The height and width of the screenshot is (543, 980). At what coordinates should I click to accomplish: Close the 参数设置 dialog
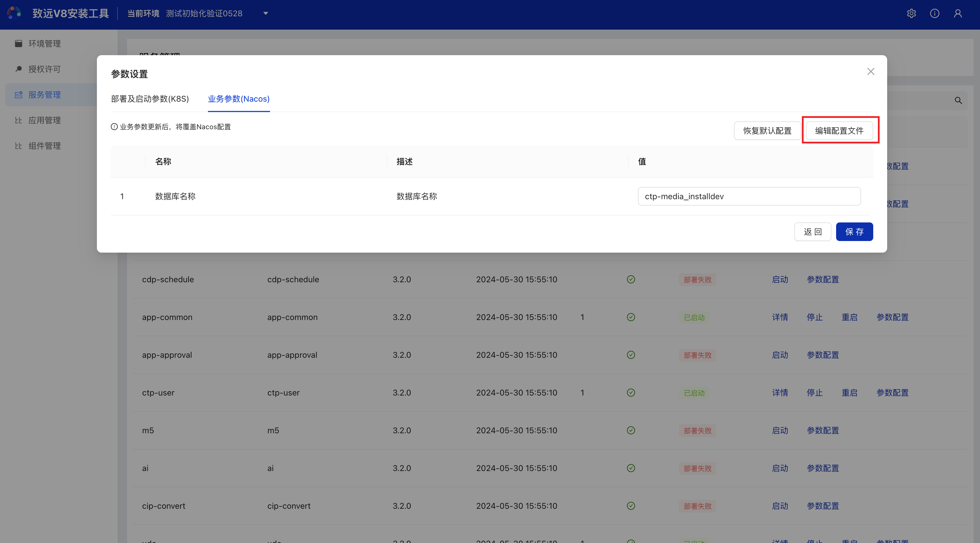coord(870,72)
